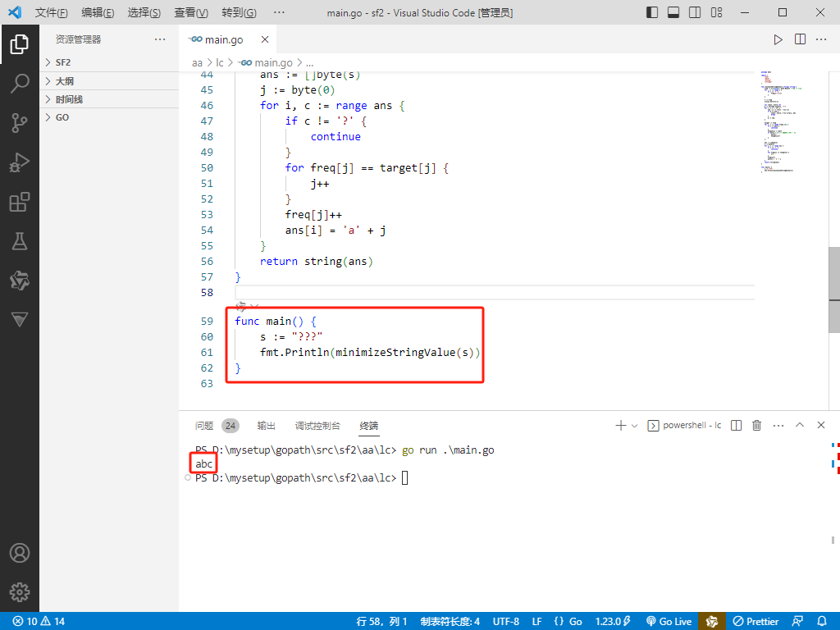The image size is (840, 630).
Task: Go to line via 行 58, 列 1
Action: (x=381, y=622)
